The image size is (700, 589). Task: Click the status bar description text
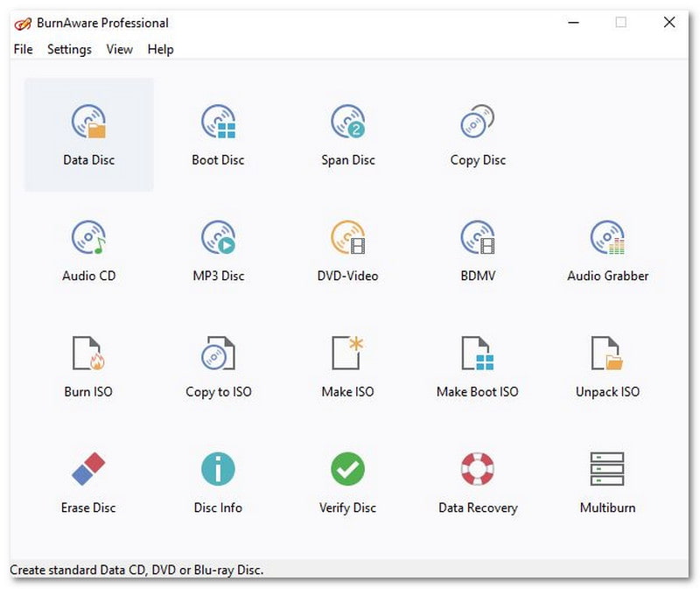click(x=136, y=570)
